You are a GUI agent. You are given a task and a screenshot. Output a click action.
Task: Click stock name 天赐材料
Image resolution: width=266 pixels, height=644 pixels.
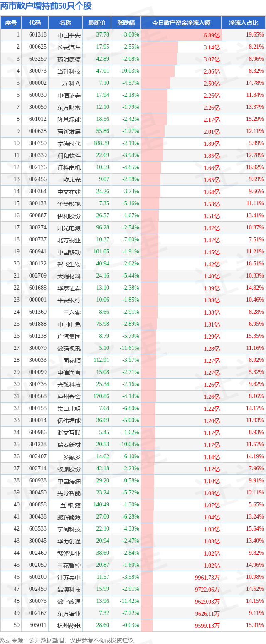tap(69, 276)
